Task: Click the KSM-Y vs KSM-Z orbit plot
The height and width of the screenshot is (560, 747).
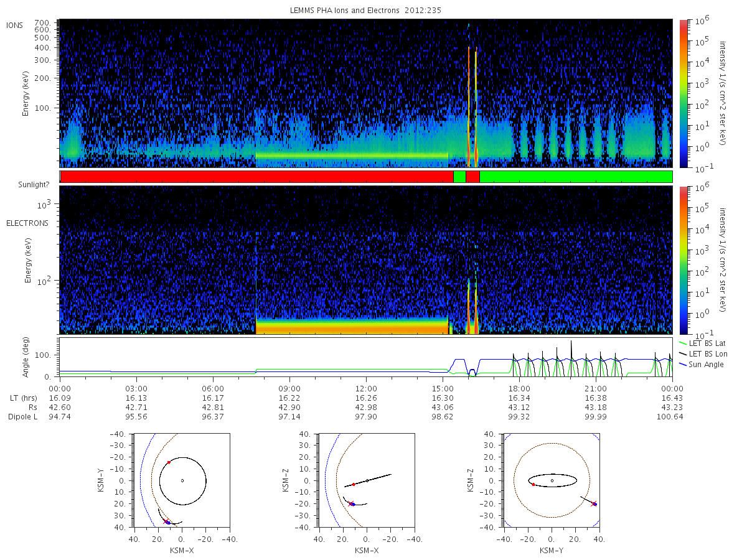Action: [x=551, y=480]
